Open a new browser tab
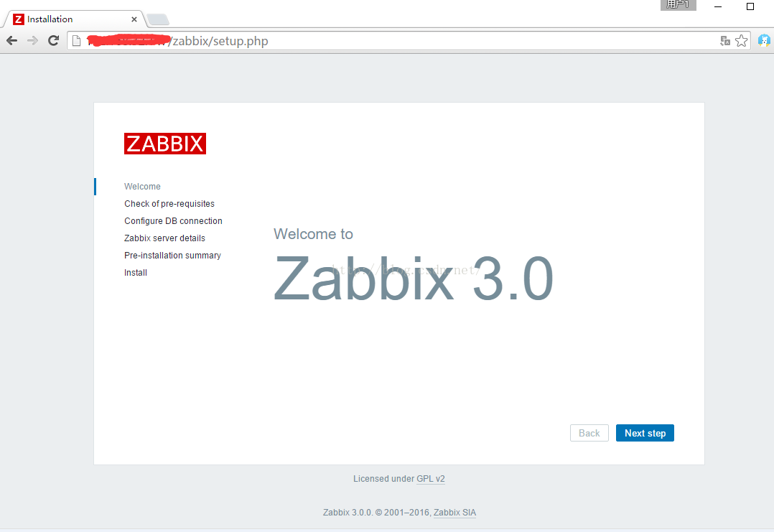The image size is (774, 532). tap(158, 19)
